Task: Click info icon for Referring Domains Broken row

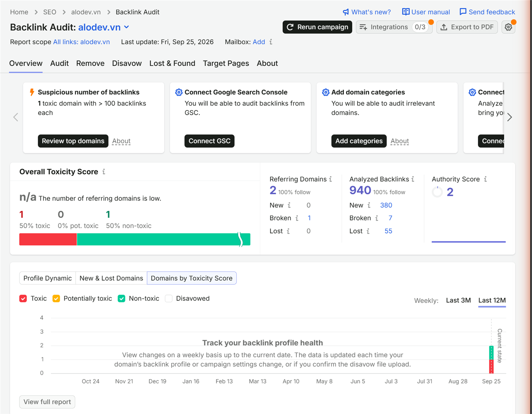Action: click(297, 218)
